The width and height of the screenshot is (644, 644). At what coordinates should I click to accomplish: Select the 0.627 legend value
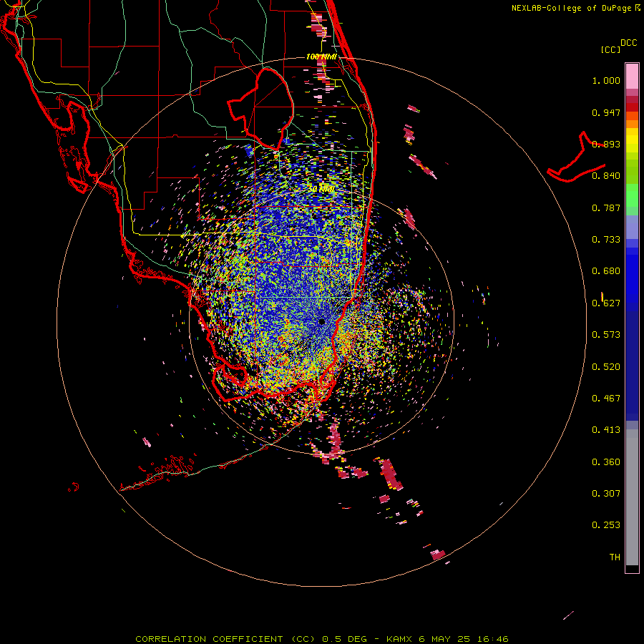tap(606, 303)
